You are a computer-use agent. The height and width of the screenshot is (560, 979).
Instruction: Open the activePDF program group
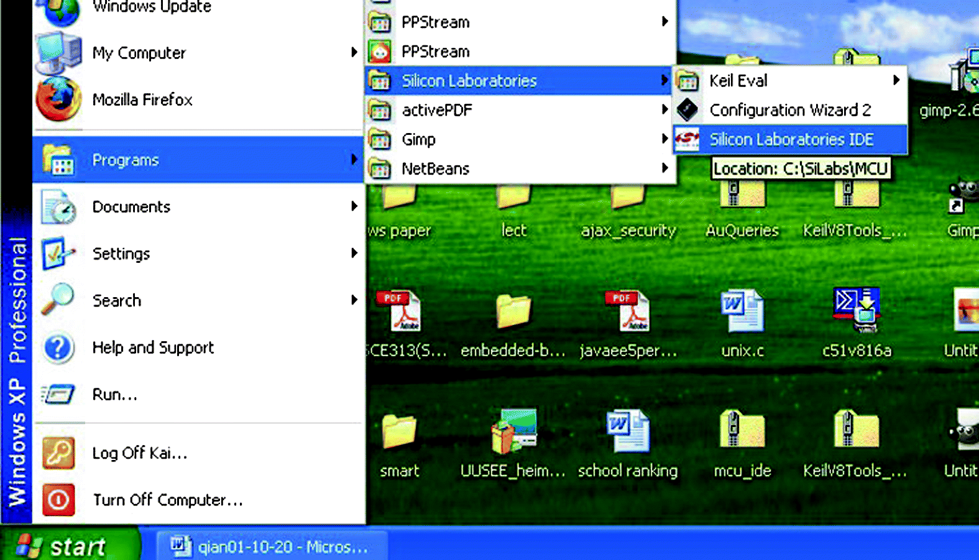[x=520, y=110]
